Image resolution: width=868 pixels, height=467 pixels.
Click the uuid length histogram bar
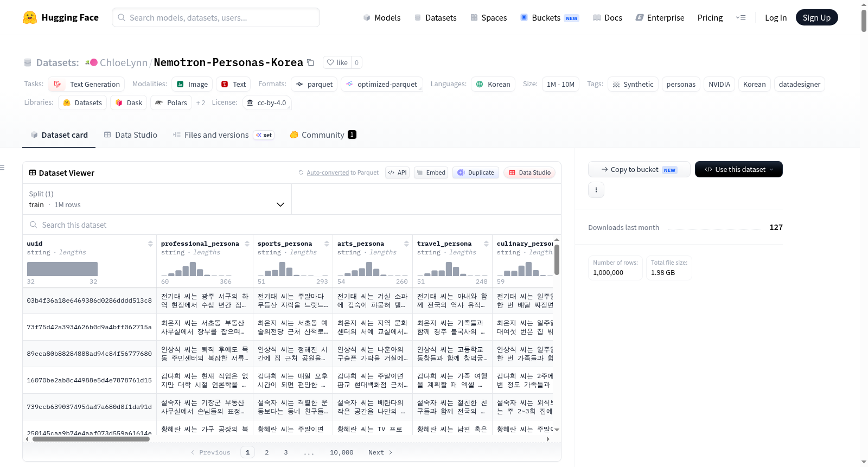(62, 269)
